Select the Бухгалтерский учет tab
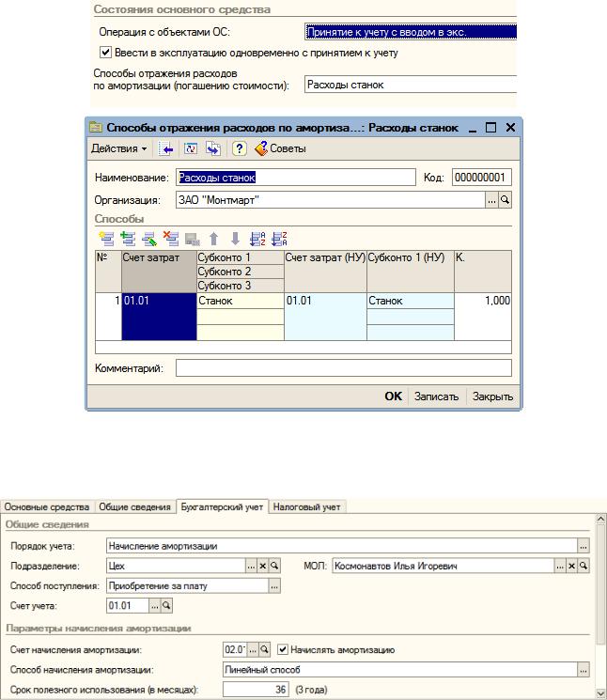Viewport: 607px width, 700px height. 222,506
